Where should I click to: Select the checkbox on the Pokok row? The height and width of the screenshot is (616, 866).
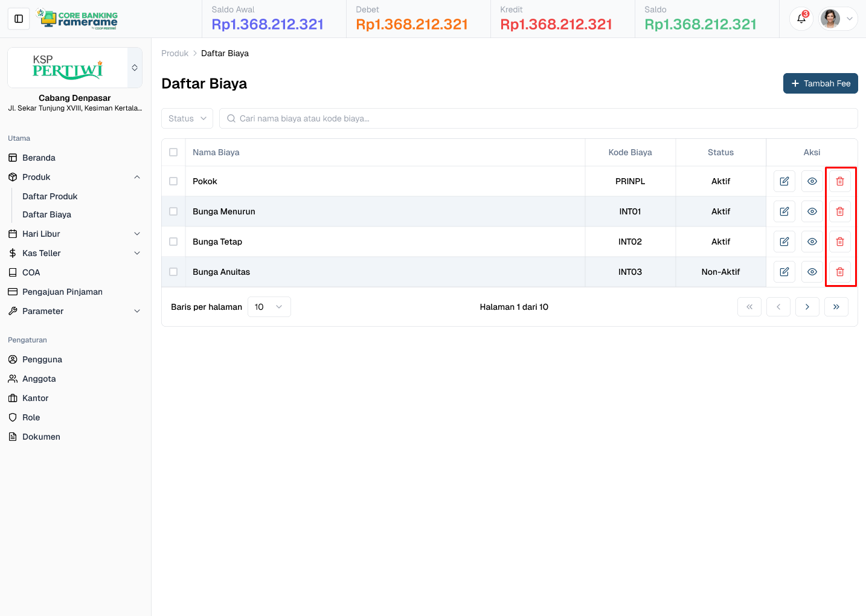(x=173, y=181)
